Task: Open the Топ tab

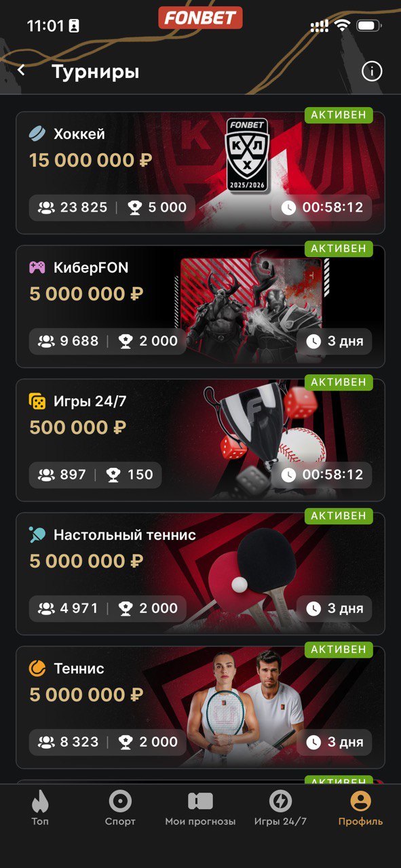Action: click(40, 808)
